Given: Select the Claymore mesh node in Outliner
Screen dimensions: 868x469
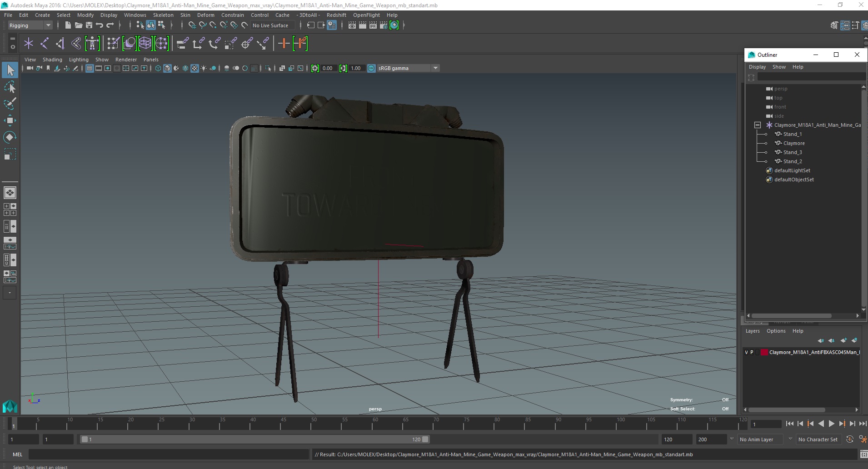Looking at the screenshot, I should pos(794,143).
